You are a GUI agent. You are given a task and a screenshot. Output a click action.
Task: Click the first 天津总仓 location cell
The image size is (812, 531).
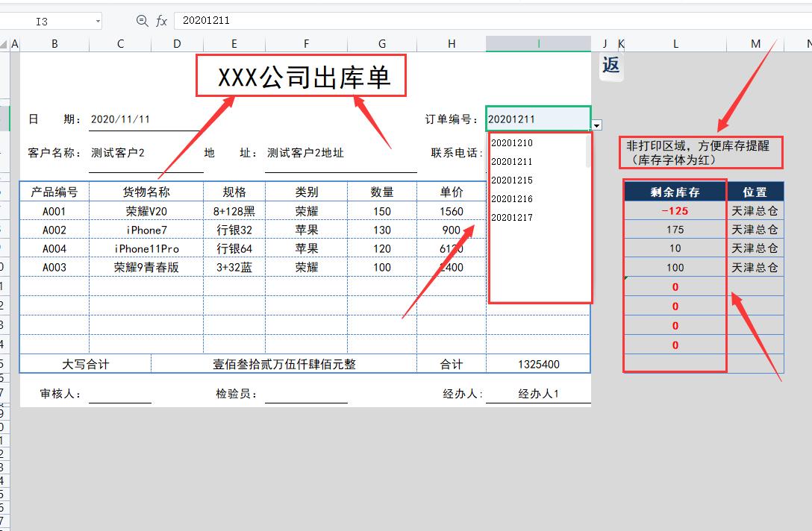coord(755,210)
